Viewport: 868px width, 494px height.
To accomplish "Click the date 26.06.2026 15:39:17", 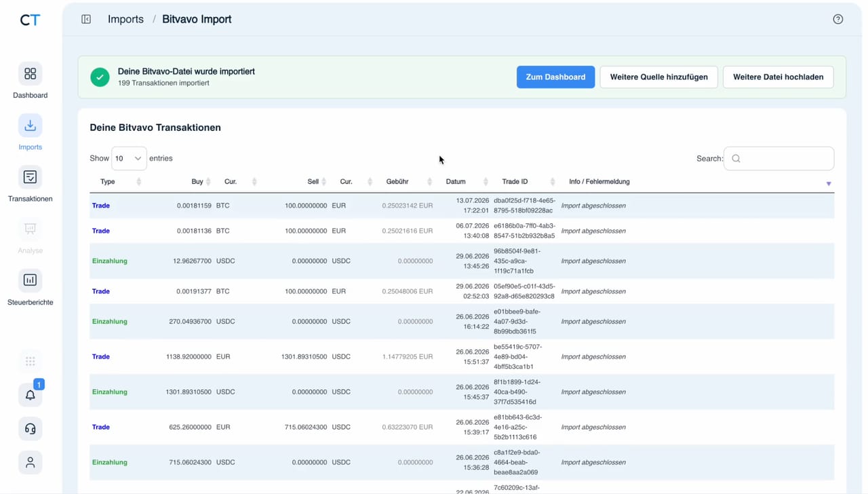I will pyautogui.click(x=473, y=427).
